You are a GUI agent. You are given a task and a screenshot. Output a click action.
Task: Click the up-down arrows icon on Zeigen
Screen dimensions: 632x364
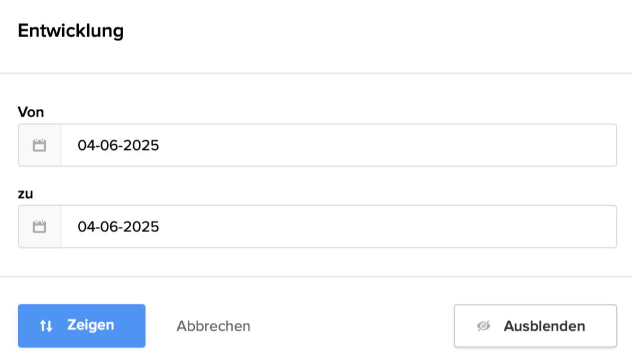coord(46,326)
